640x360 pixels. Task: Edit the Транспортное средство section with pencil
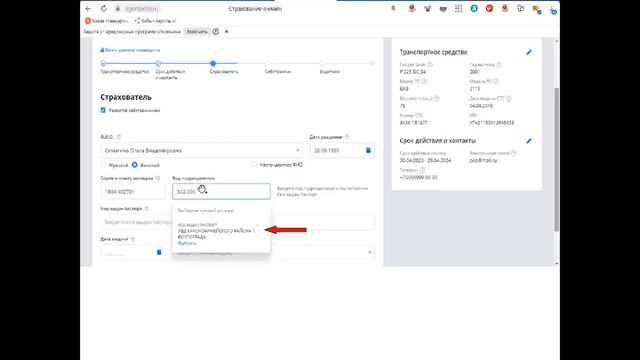[529, 52]
